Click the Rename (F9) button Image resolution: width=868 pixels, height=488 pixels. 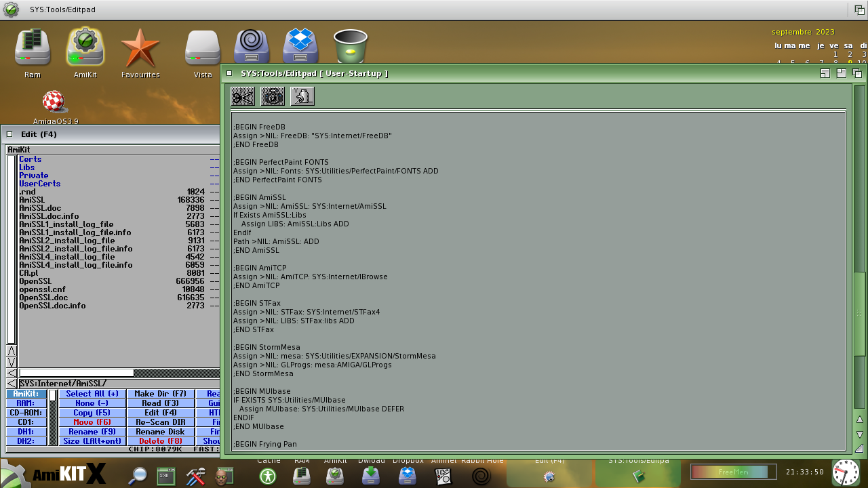[92, 432]
